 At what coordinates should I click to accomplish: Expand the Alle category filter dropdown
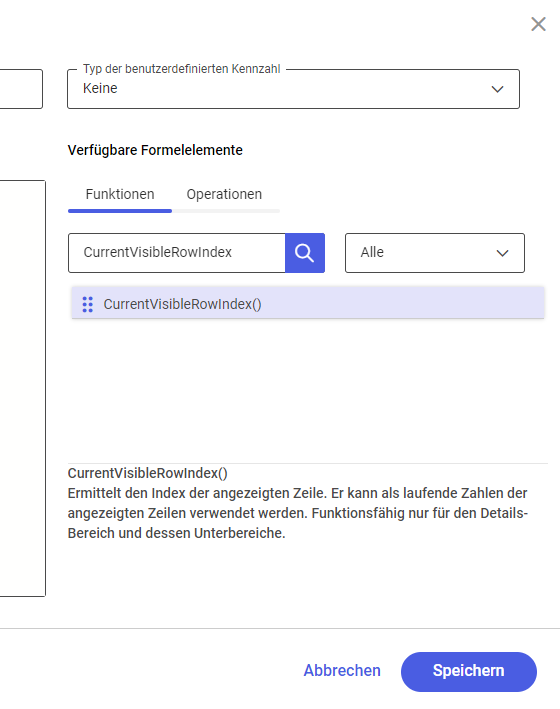click(435, 253)
